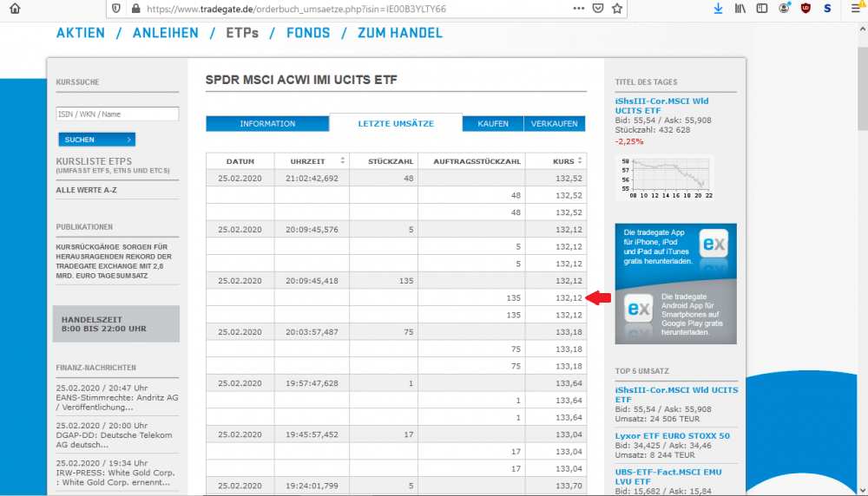Open the ANLEIHEN navigation section
The height and width of the screenshot is (496, 868).
pyautogui.click(x=166, y=33)
